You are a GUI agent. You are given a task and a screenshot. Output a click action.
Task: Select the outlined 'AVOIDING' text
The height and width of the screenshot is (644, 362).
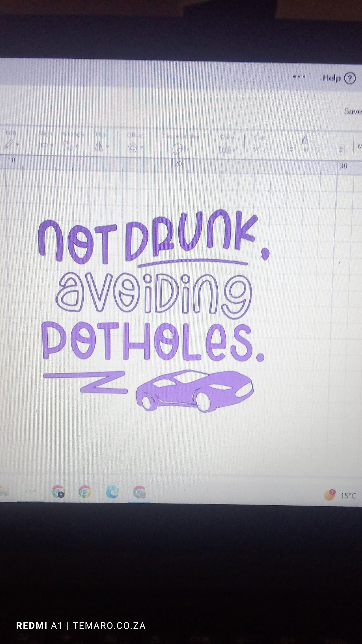coord(154,295)
